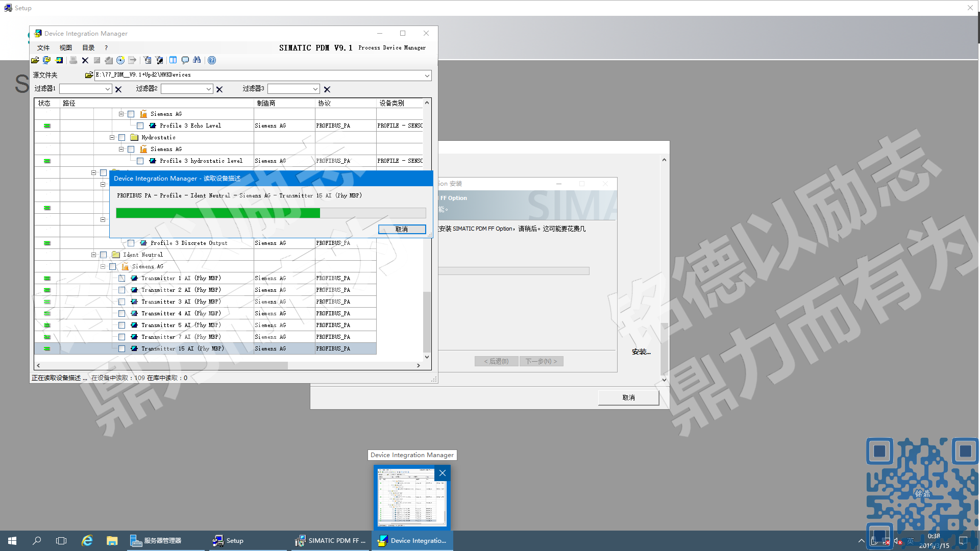Click the FF Option installation progress bar
Screen dimensions: 980x551
(x=513, y=271)
